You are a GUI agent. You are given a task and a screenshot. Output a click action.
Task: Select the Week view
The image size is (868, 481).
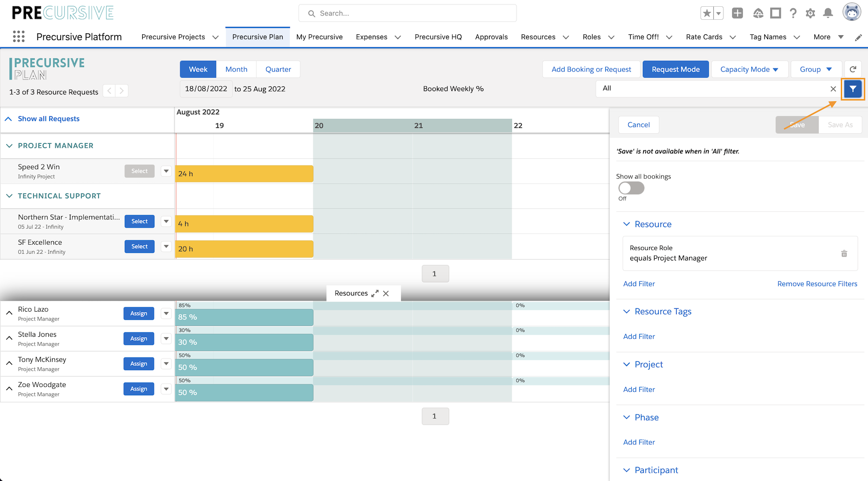pos(198,69)
